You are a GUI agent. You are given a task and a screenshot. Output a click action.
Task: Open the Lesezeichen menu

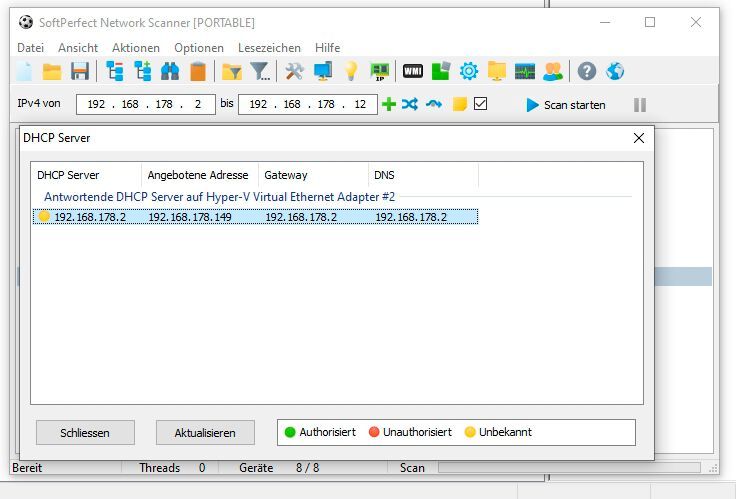269,48
